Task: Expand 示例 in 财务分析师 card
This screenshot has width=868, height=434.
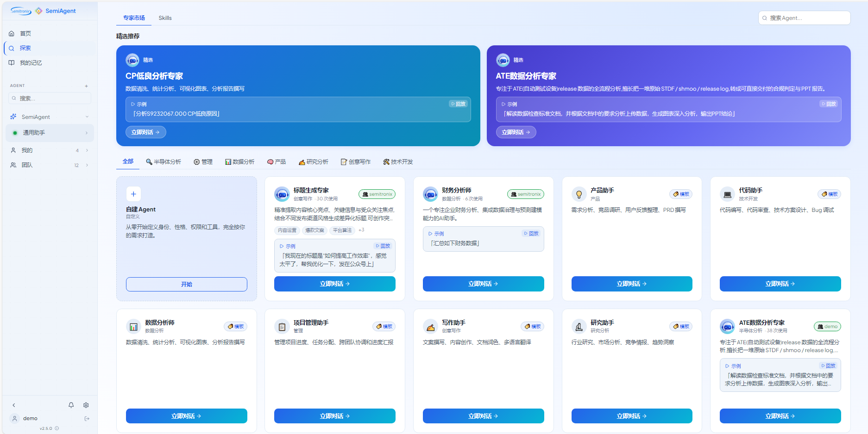Action: 436,234
